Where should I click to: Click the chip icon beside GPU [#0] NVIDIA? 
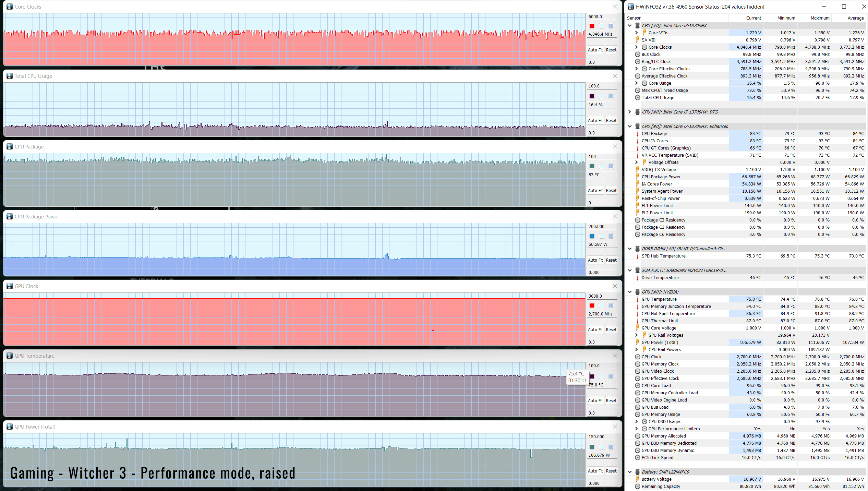coord(638,292)
